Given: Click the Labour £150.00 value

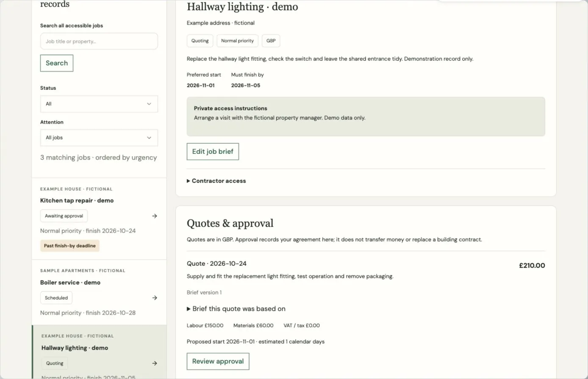Looking at the screenshot, I should point(205,326).
